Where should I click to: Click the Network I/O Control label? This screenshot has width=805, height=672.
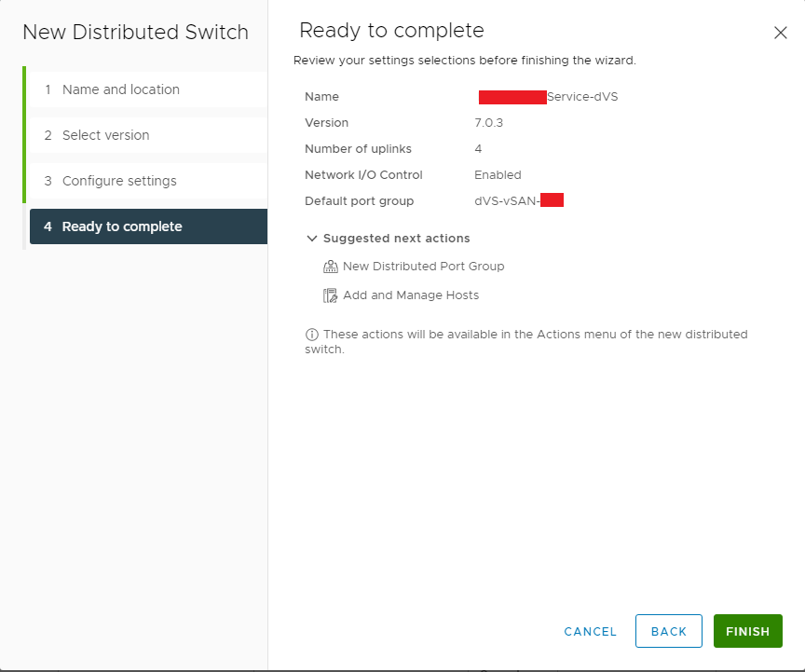(x=363, y=175)
